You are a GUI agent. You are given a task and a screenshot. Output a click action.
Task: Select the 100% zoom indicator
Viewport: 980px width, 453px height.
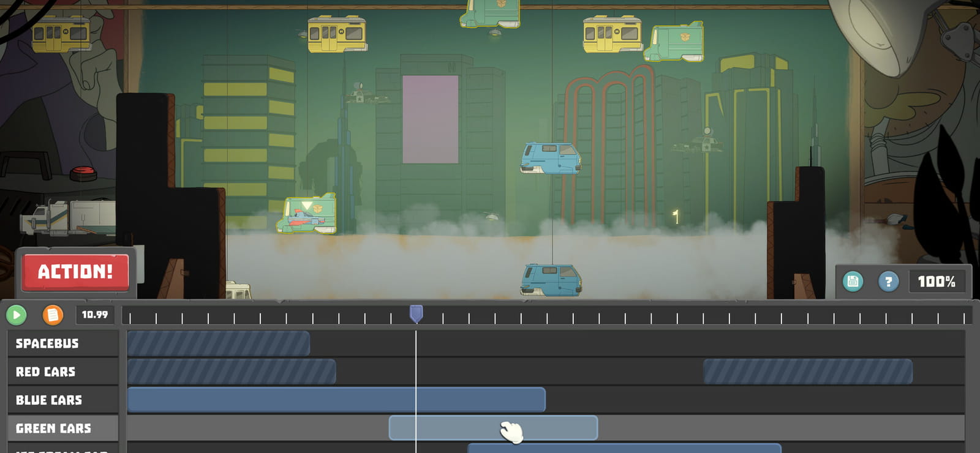(x=937, y=282)
